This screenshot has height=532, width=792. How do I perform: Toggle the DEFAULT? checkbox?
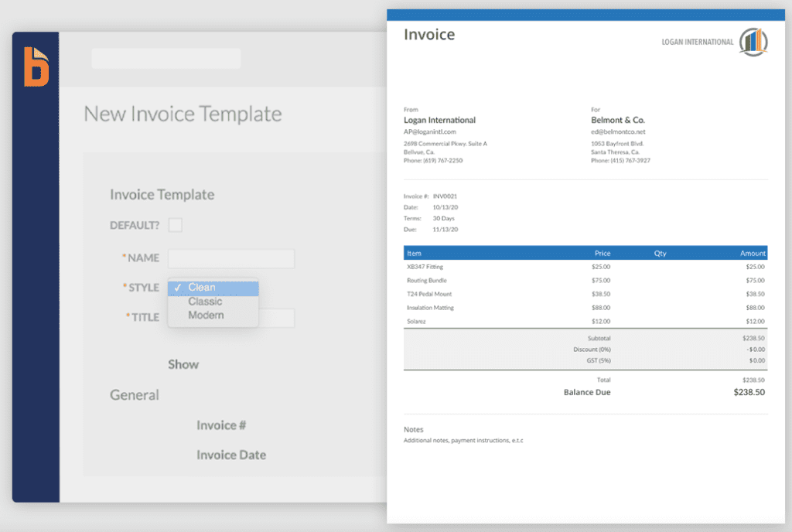(176, 225)
